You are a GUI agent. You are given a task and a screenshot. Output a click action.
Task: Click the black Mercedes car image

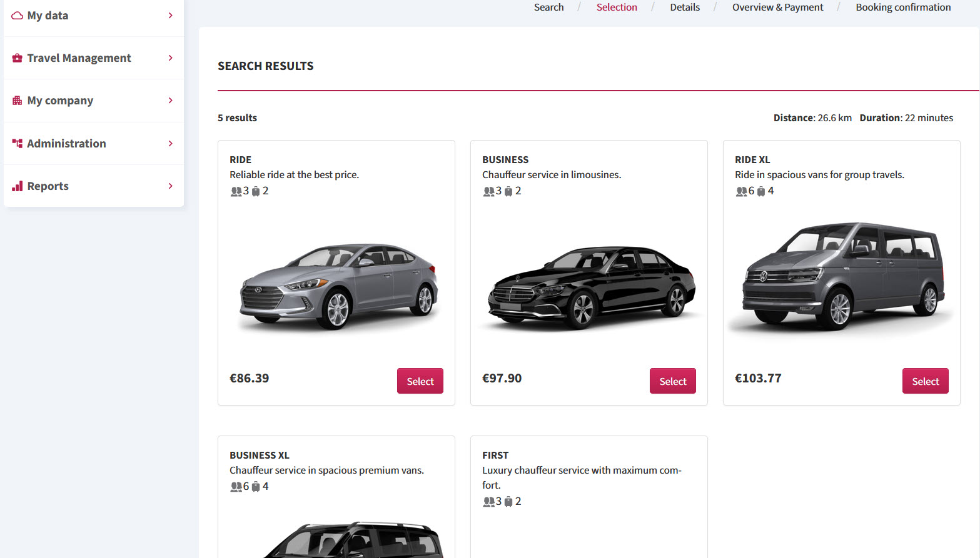click(x=591, y=288)
